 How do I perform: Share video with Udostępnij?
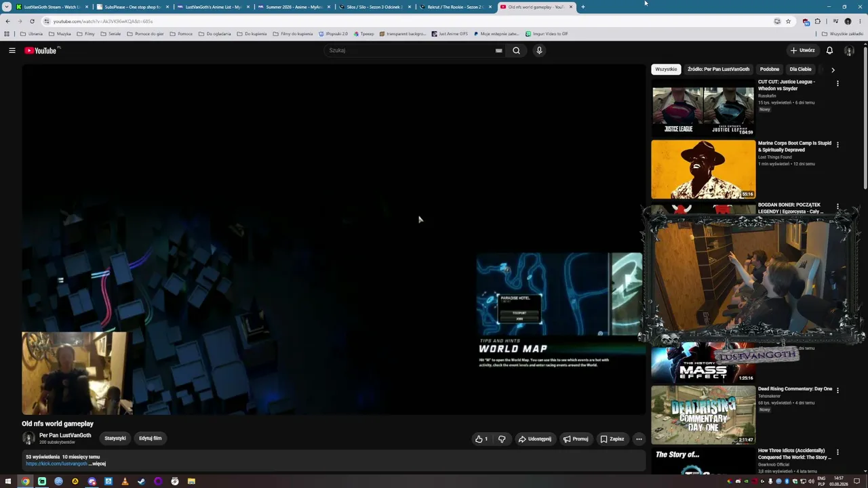point(534,439)
